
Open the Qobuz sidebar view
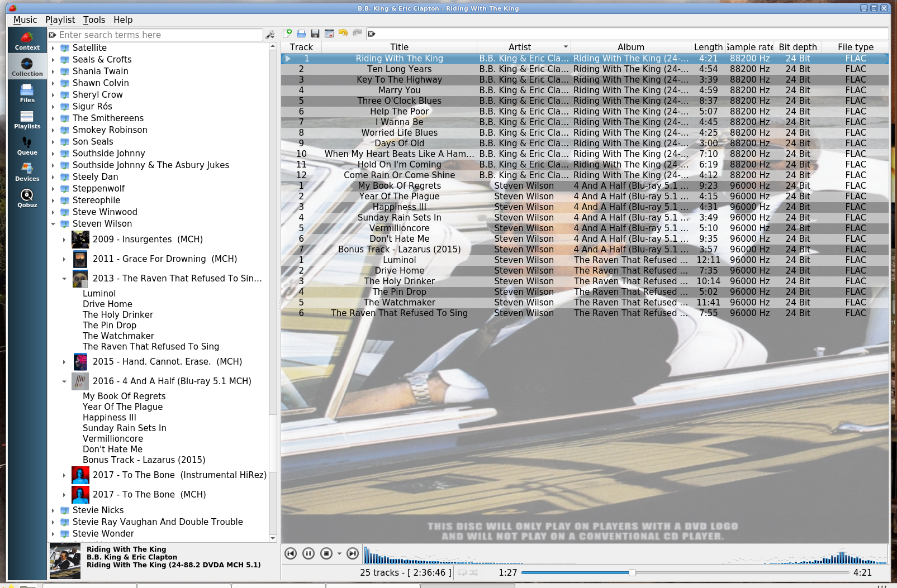coord(27,198)
